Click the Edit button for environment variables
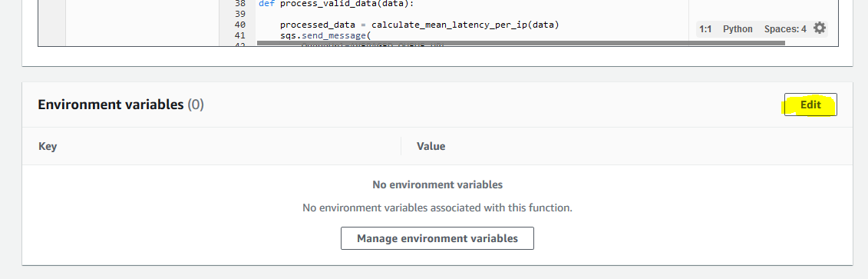The width and height of the screenshot is (868, 279). pyautogui.click(x=810, y=105)
